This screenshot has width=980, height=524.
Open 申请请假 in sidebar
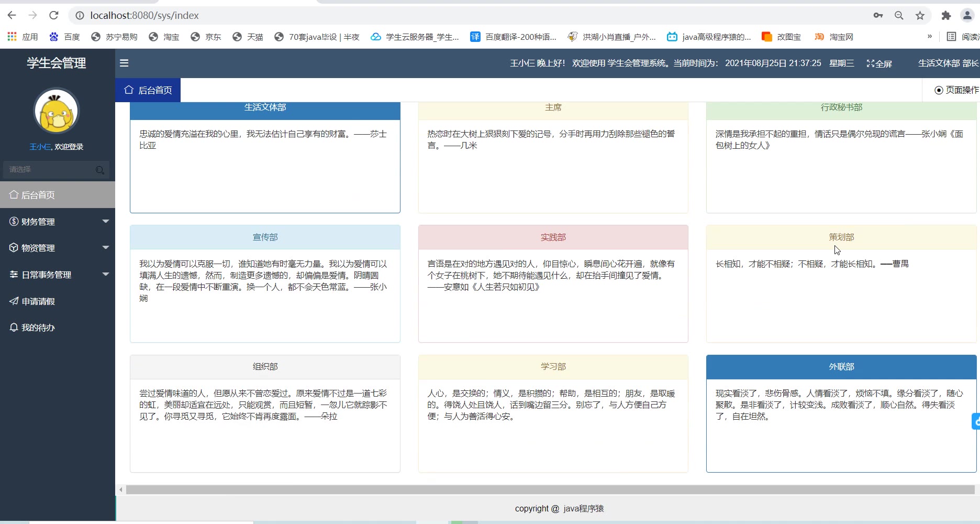click(38, 301)
